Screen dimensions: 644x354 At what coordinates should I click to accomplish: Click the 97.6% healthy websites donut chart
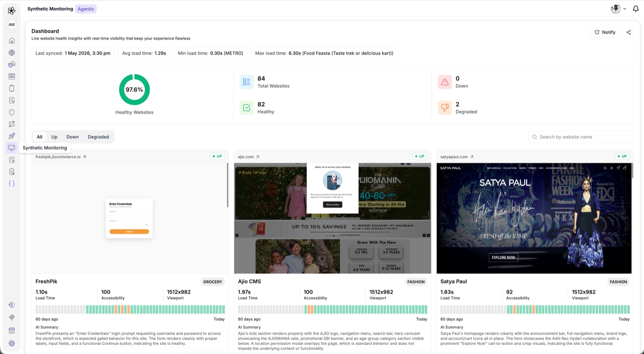point(134,89)
